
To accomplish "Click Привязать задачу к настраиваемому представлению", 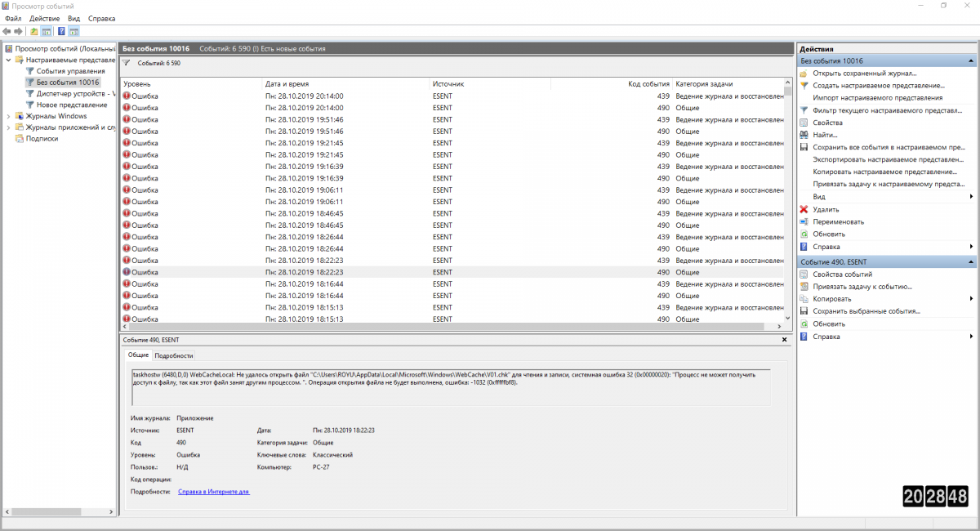I will 890,184.
